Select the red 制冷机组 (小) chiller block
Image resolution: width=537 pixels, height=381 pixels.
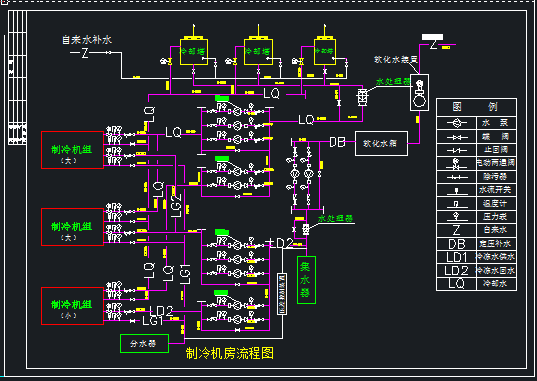tap(72, 306)
